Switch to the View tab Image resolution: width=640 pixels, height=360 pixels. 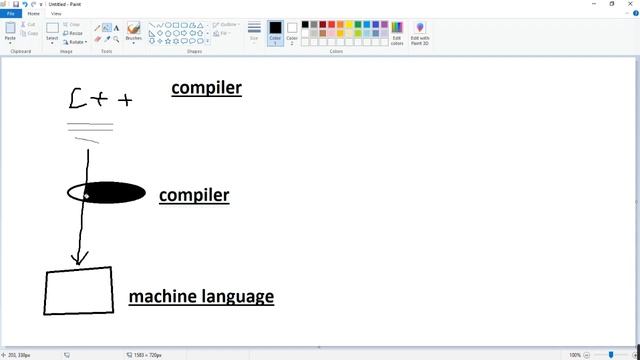[56, 13]
